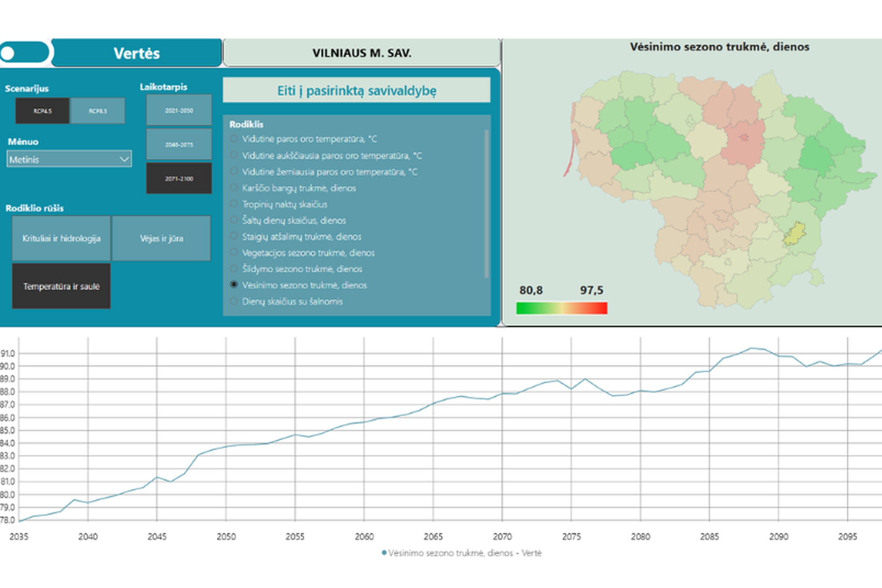Open the Mėnuo dropdown showing Metinis
The height and width of the screenshot is (588, 882).
pos(69,159)
